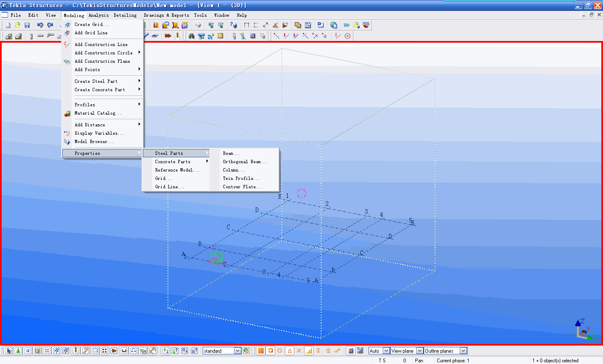The height and width of the screenshot is (364, 603).
Task: Click the circle-with-dot icon in the second toolbar row
Action: click(x=347, y=36)
